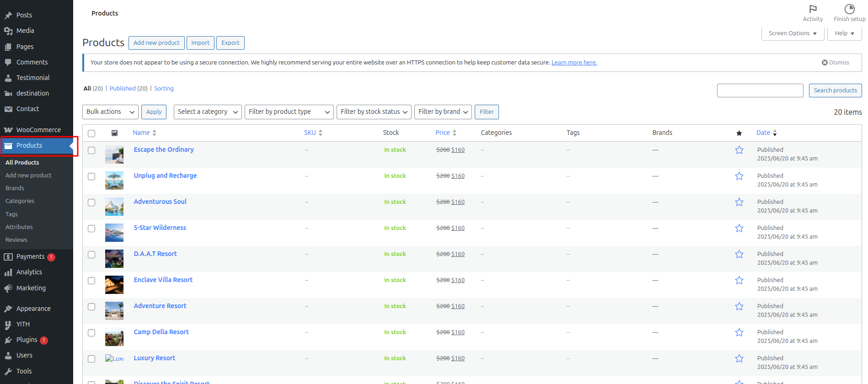Click into the product search field
The height and width of the screenshot is (384, 868).
click(x=760, y=91)
